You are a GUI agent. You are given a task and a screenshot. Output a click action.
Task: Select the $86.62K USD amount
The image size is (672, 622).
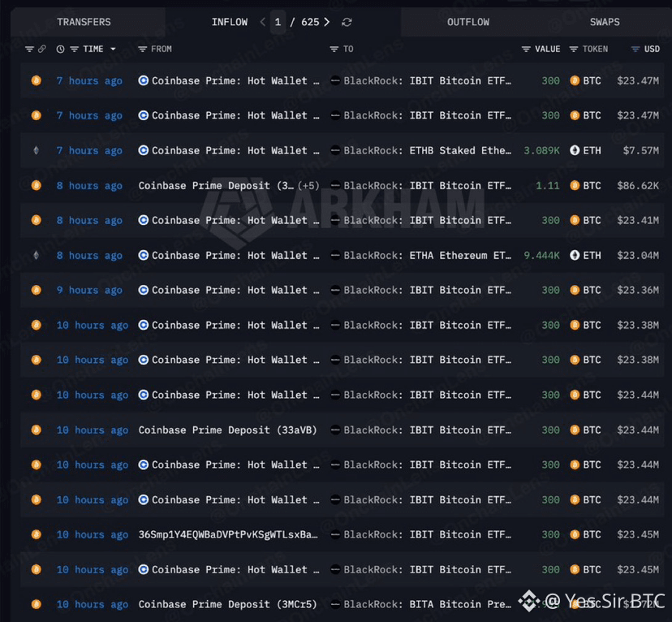tap(638, 186)
